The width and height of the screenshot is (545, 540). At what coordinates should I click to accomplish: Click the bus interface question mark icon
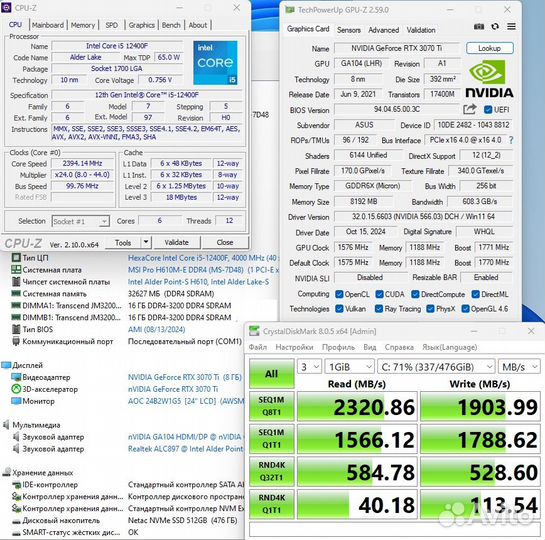point(511,140)
